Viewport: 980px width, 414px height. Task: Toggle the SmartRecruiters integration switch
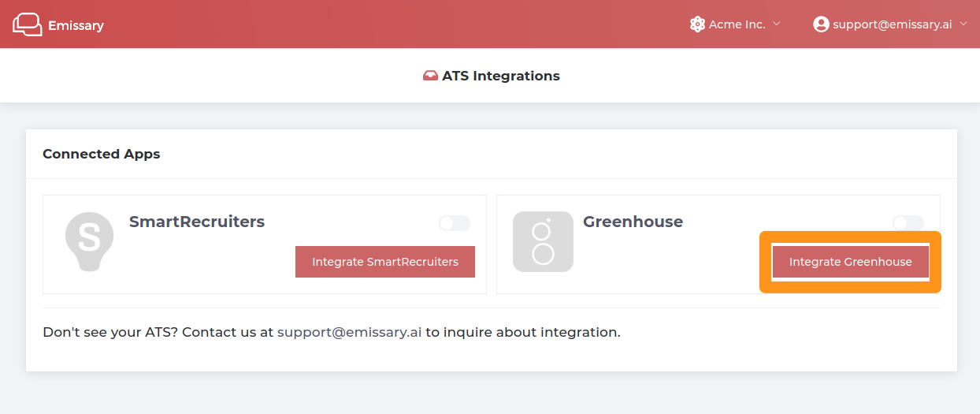[x=455, y=223]
